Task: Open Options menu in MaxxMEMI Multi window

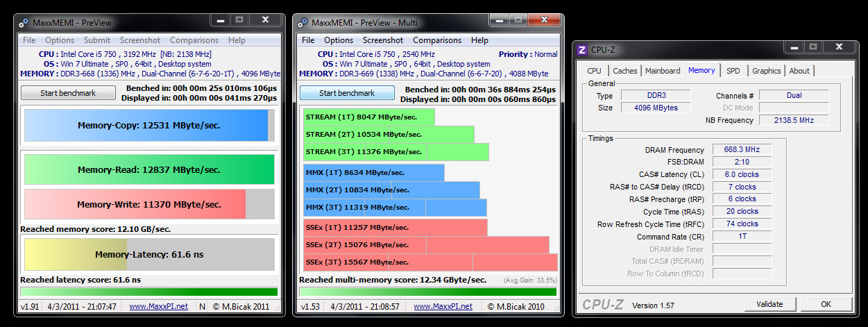Action: coord(339,40)
